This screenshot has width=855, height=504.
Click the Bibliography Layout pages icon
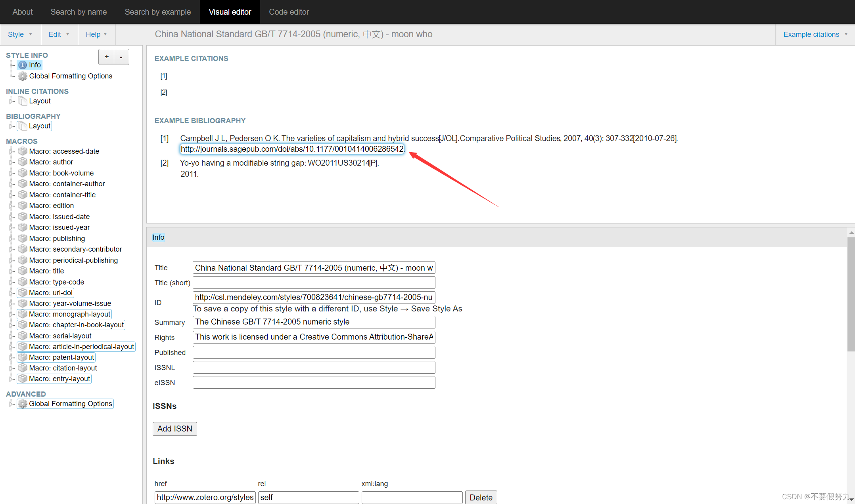(23, 126)
